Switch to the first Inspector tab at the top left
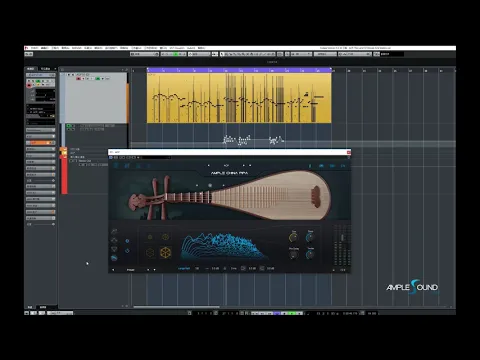The height and width of the screenshot is (360, 480). click(x=31, y=69)
